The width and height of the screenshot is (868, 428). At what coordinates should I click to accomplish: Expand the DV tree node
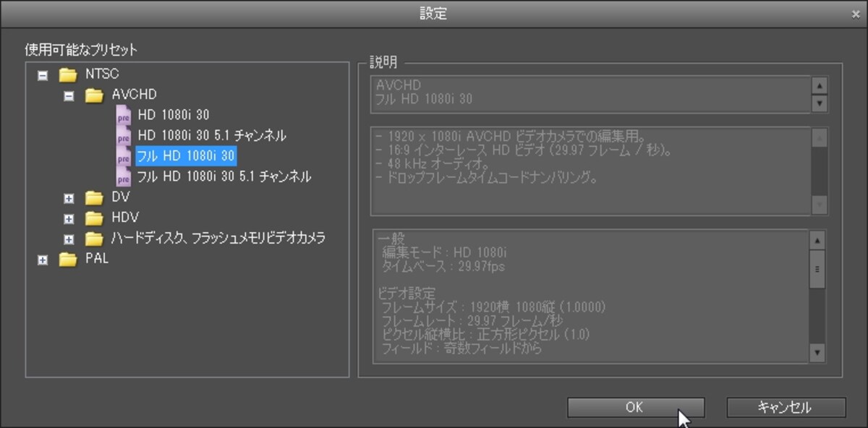click(x=69, y=197)
